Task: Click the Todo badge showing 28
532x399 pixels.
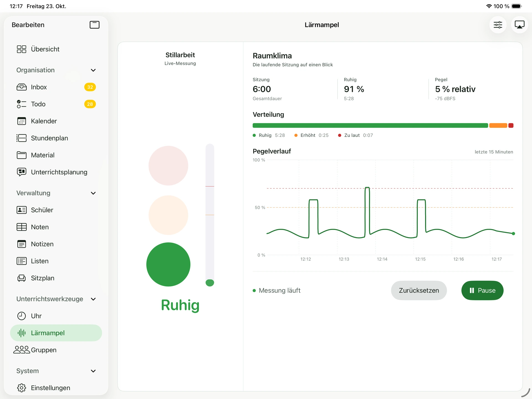Action: pyautogui.click(x=90, y=104)
